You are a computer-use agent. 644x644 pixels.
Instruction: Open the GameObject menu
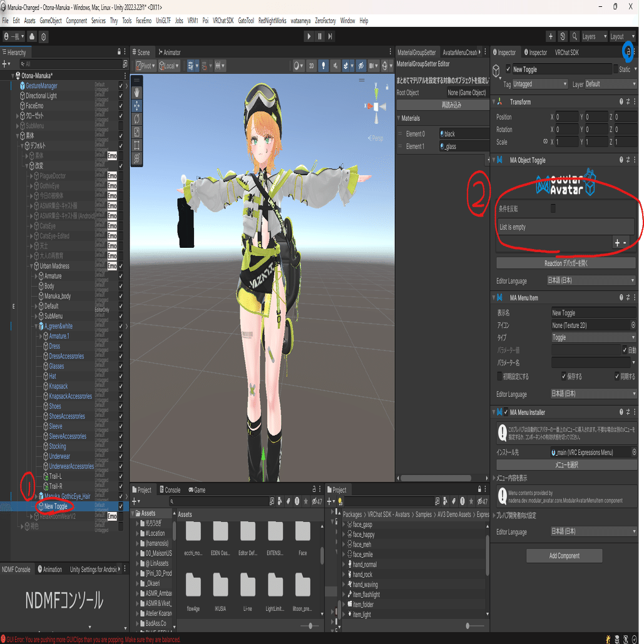[51, 21]
